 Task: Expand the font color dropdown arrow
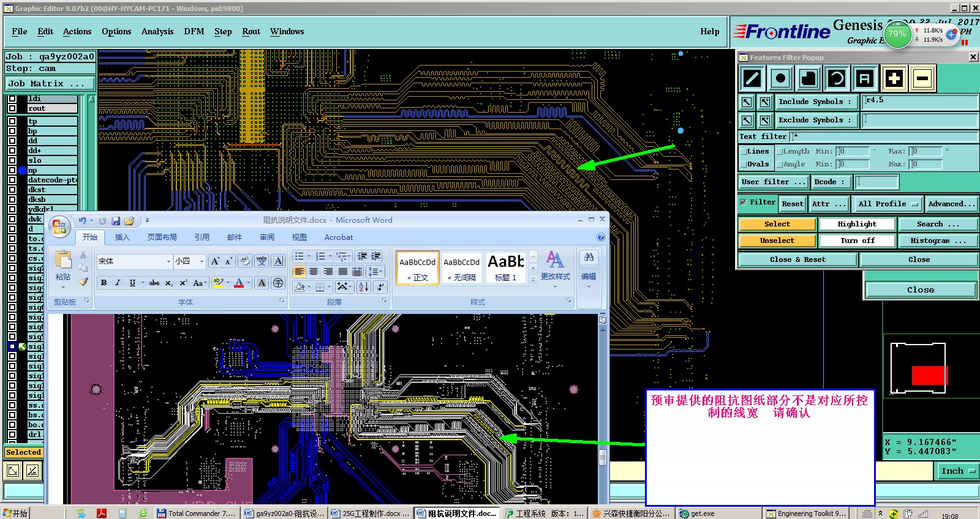[249, 283]
